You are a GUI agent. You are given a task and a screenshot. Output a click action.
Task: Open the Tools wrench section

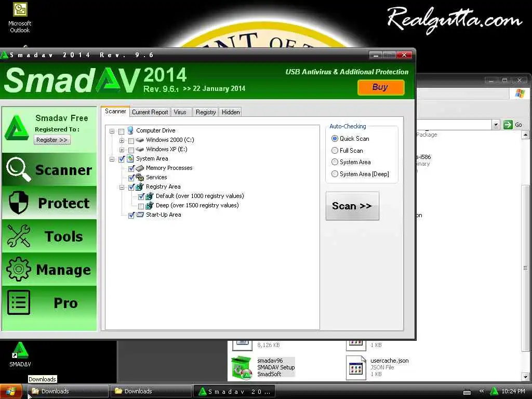tap(49, 236)
